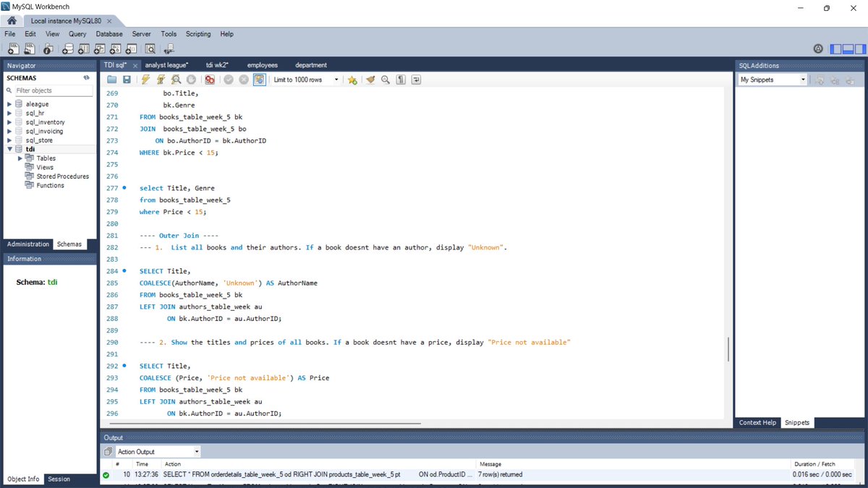Image resolution: width=868 pixels, height=488 pixels.
Task: Click the editor horizontal scrollbar
Action: tap(264, 423)
